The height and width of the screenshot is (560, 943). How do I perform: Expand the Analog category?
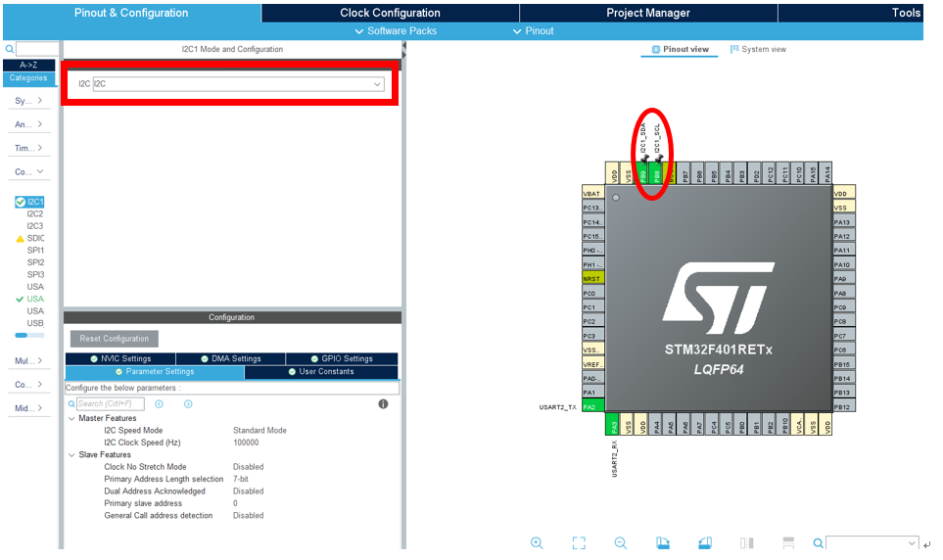28,124
